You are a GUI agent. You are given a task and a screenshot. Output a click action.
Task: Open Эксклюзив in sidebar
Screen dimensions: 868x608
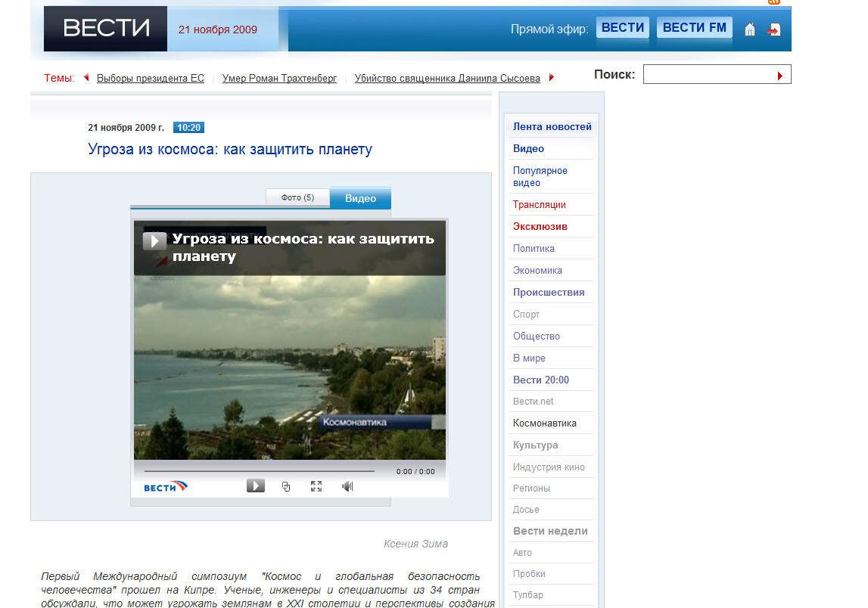pyautogui.click(x=540, y=226)
